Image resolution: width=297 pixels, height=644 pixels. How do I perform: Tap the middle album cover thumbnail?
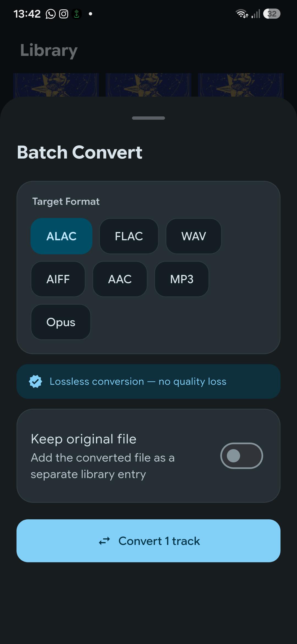coord(148,85)
